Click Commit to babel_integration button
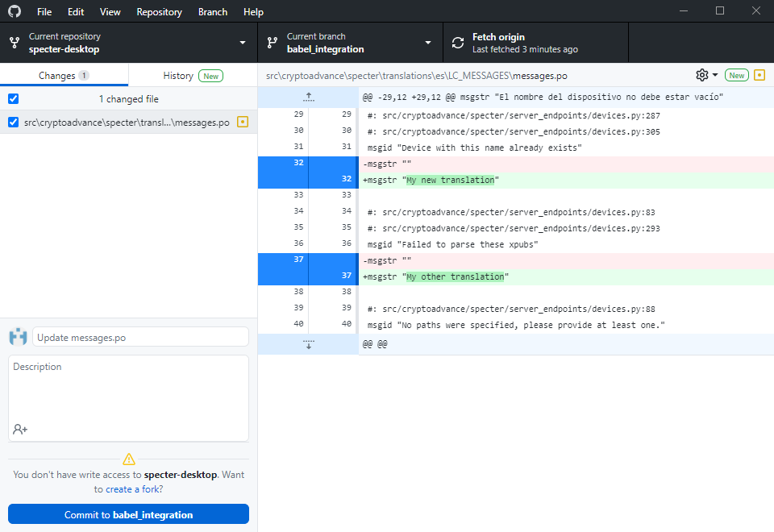Viewport: 774px width, 532px height. tap(128, 514)
